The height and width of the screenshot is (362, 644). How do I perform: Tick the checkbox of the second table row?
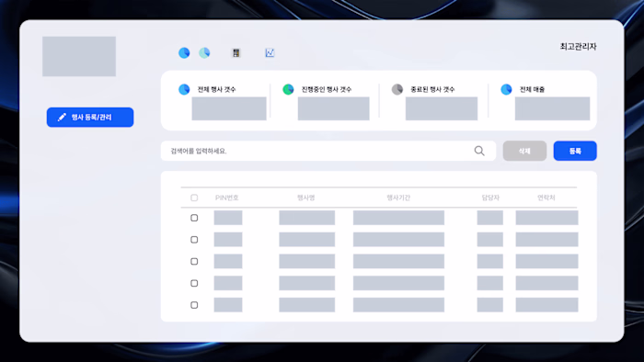tap(194, 240)
